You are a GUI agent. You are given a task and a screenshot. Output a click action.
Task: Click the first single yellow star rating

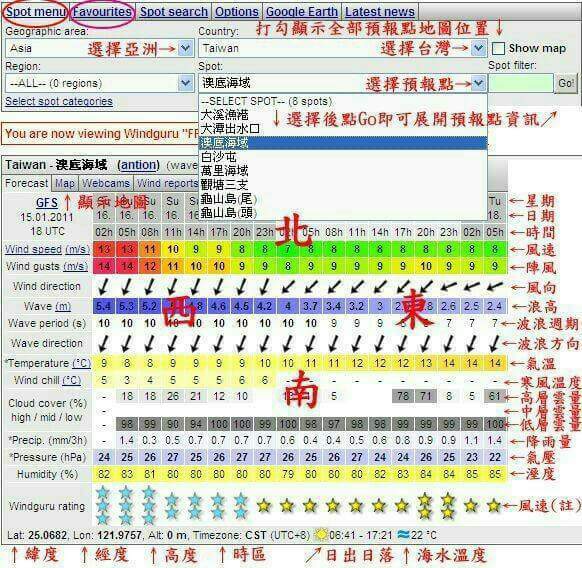tap(264, 506)
